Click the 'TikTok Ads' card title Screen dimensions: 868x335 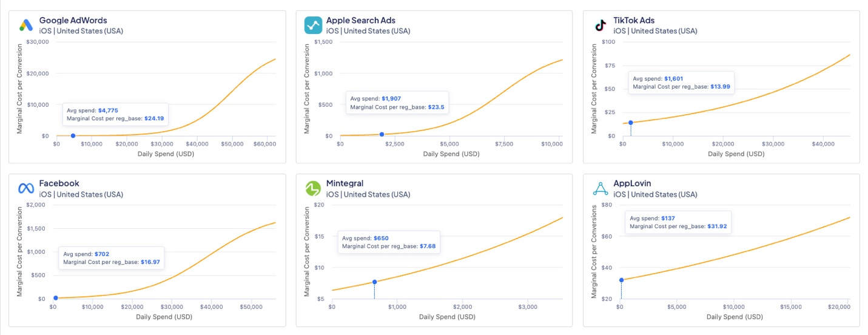click(634, 20)
